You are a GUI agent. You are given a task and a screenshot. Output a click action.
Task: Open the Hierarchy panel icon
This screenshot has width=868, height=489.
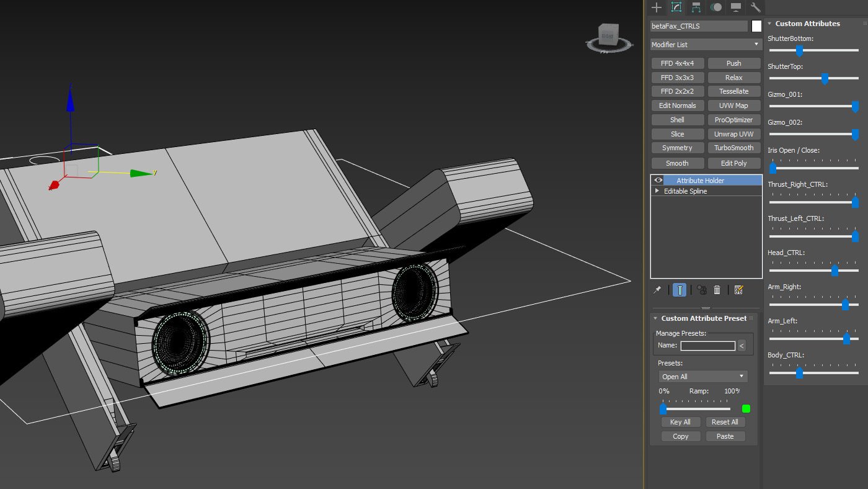tap(696, 7)
